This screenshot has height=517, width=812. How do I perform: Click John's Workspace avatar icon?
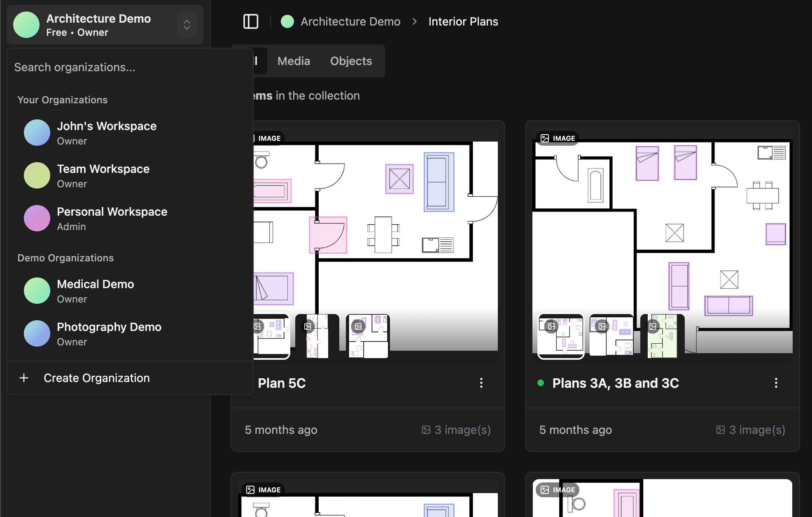37,133
